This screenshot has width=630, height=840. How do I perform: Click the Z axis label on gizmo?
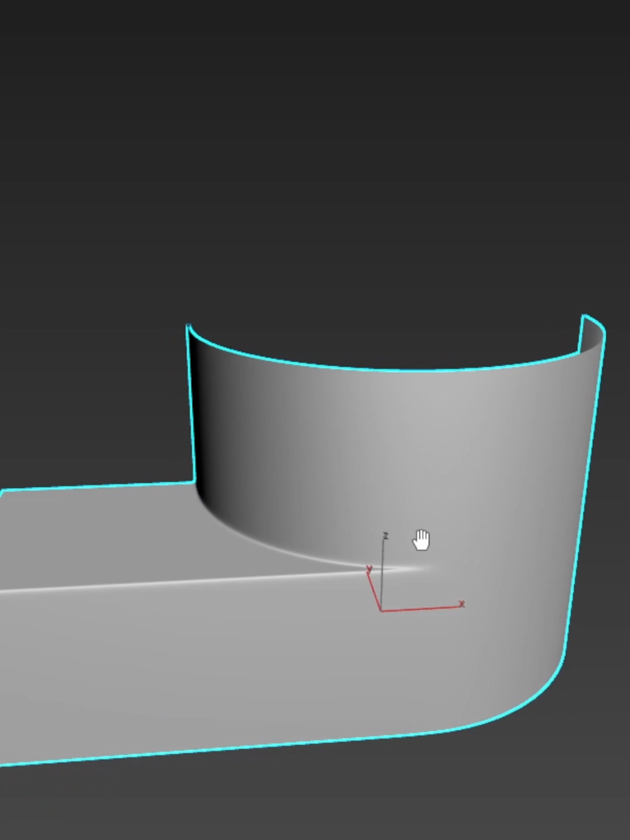tap(386, 536)
